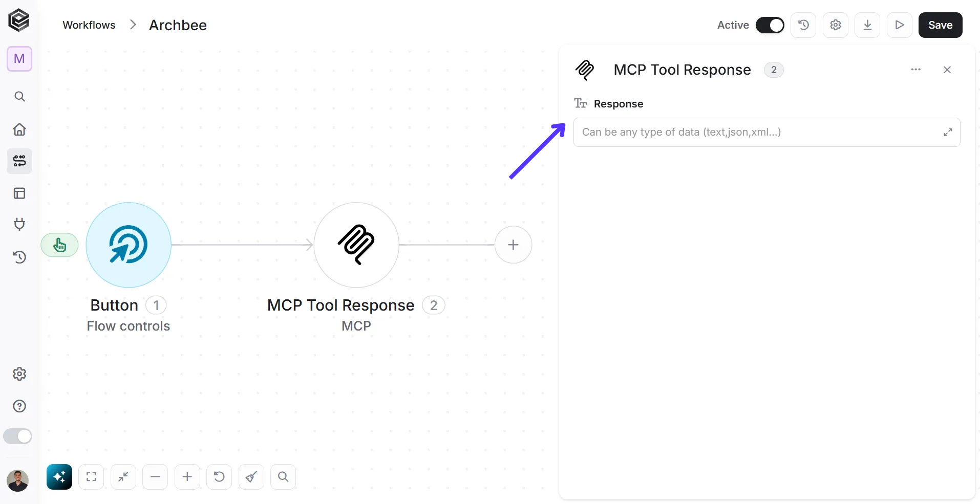Screen dimensions: 980x504
Task: Click the Flow controls label under Button
Action: [x=128, y=326]
